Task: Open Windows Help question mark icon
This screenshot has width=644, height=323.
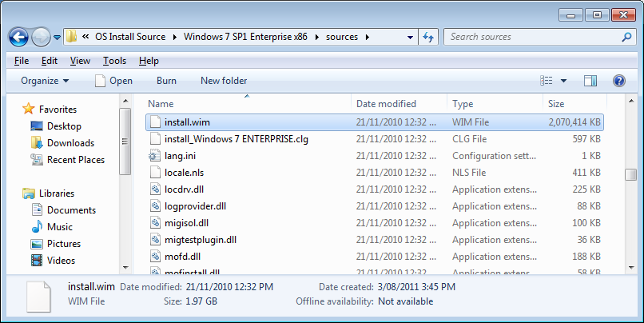Action: pyautogui.click(x=619, y=81)
